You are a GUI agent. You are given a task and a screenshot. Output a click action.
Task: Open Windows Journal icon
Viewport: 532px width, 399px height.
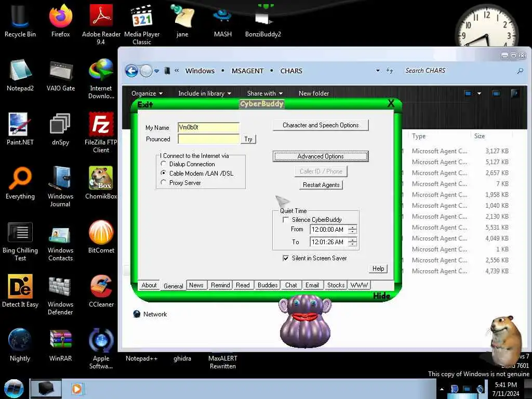60,187
